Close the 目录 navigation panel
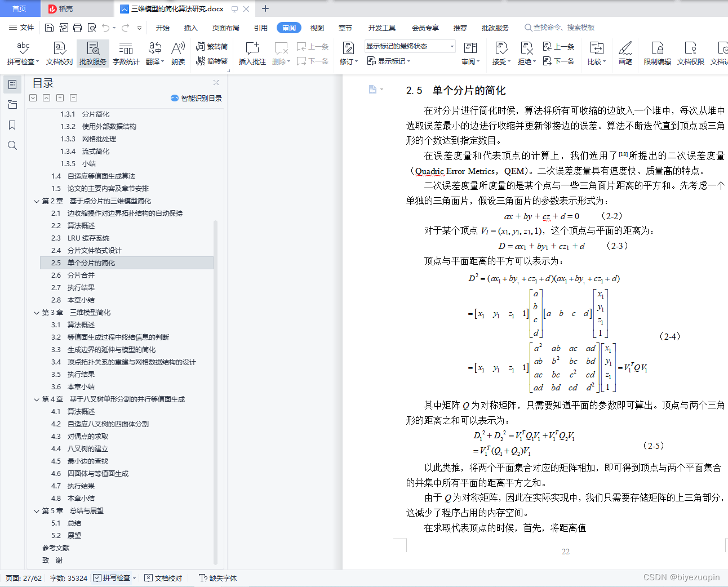This screenshot has width=728, height=587. click(x=216, y=82)
